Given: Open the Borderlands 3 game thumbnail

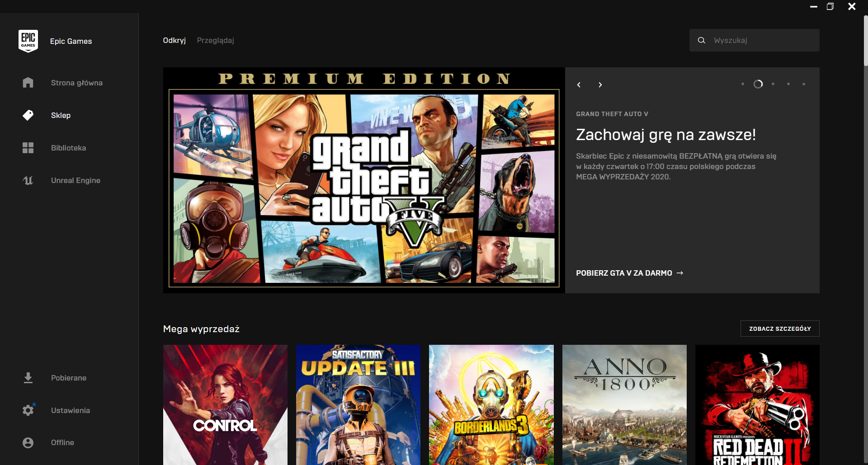Looking at the screenshot, I should pyautogui.click(x=491, y=405).
